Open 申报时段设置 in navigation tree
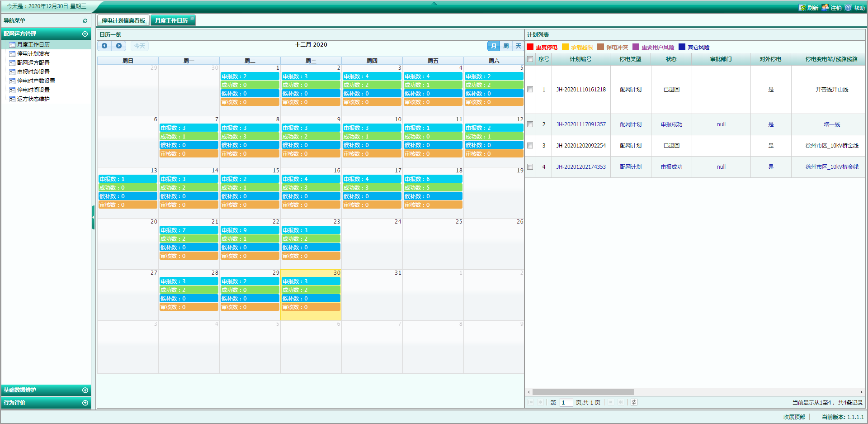868x424 pixels. pos(33,72)
